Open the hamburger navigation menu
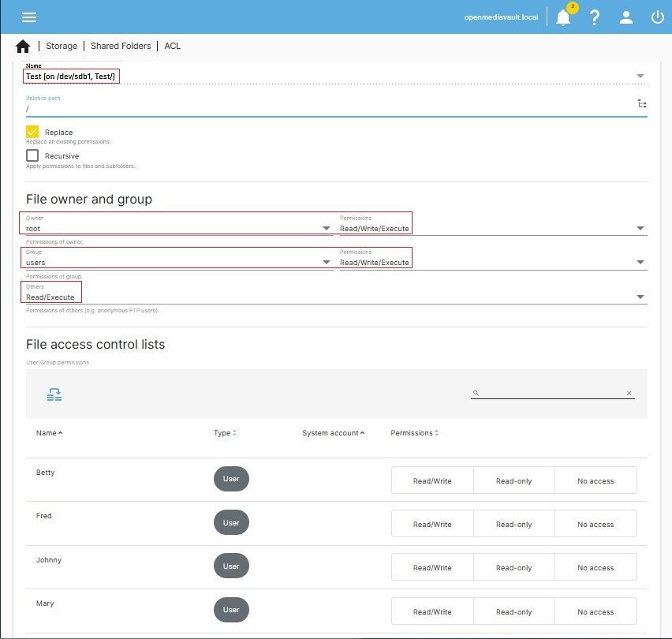This screenshot has width=672, height=639. pos(29,17)
